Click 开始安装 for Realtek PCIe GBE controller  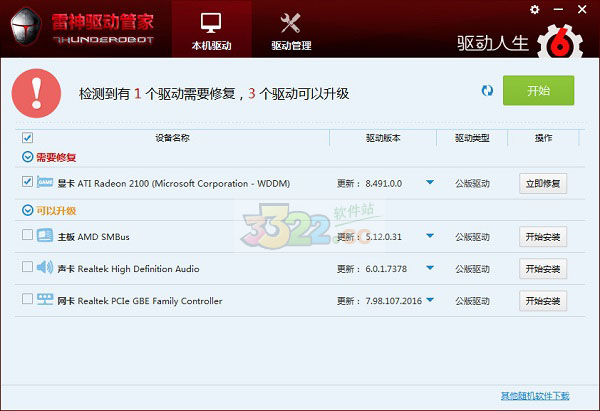(543, 301)
